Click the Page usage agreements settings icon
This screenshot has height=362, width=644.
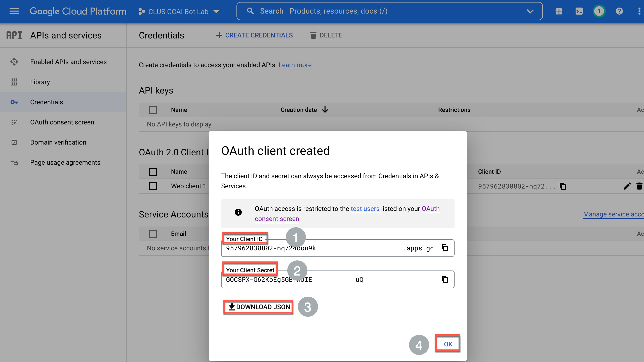[x=14, y=162]
